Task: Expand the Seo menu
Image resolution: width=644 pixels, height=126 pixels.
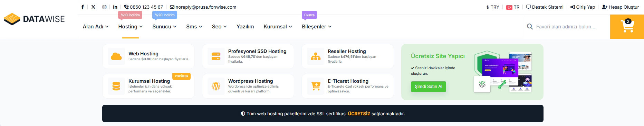Action: pyautogui.click(x=219, y=27)
